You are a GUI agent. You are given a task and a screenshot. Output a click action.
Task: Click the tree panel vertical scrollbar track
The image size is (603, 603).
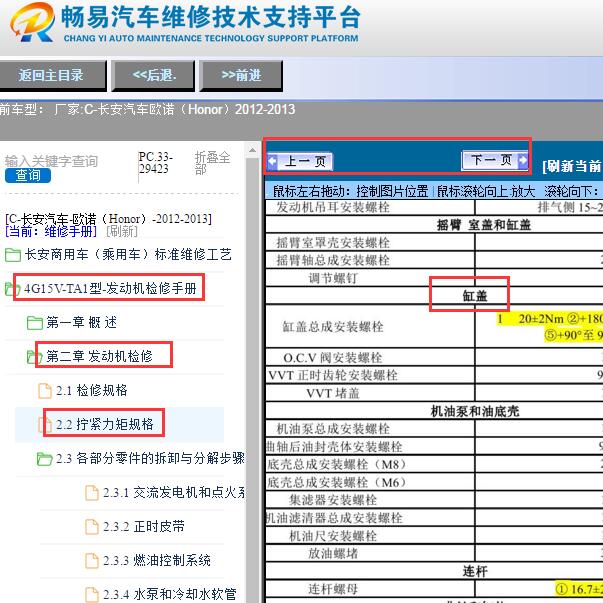pyautogui.click(x=253, y=380)
